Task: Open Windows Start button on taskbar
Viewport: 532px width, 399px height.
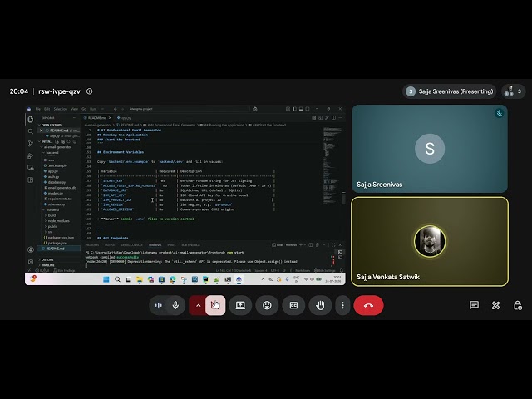Action: tap(106, 279)
